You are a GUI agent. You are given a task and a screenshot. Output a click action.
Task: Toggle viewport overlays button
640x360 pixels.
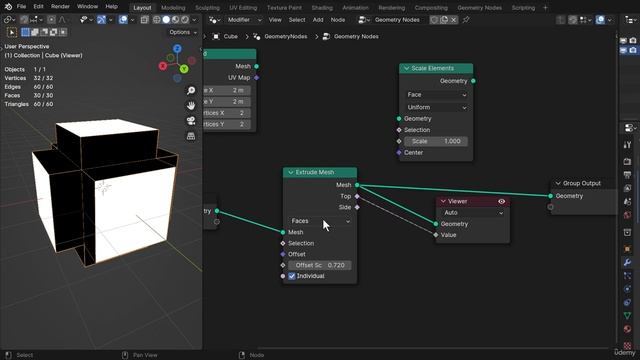click(x=123, y=20)
